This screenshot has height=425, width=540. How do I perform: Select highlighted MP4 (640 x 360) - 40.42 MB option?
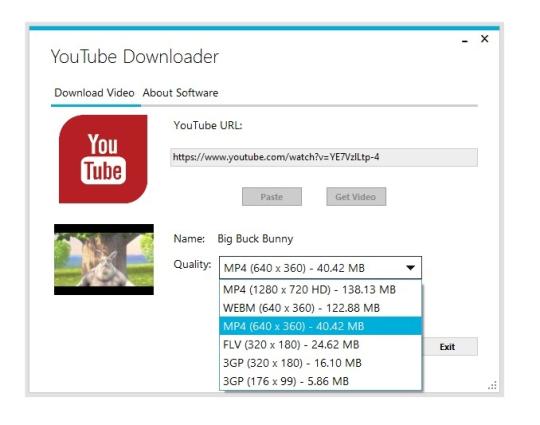320,326
